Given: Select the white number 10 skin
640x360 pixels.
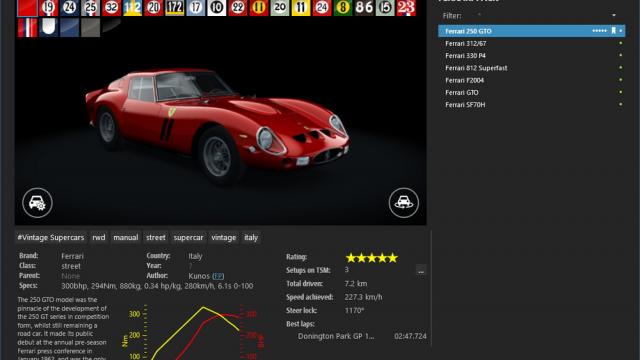Looking at the screenshot, I should [217, 8].
